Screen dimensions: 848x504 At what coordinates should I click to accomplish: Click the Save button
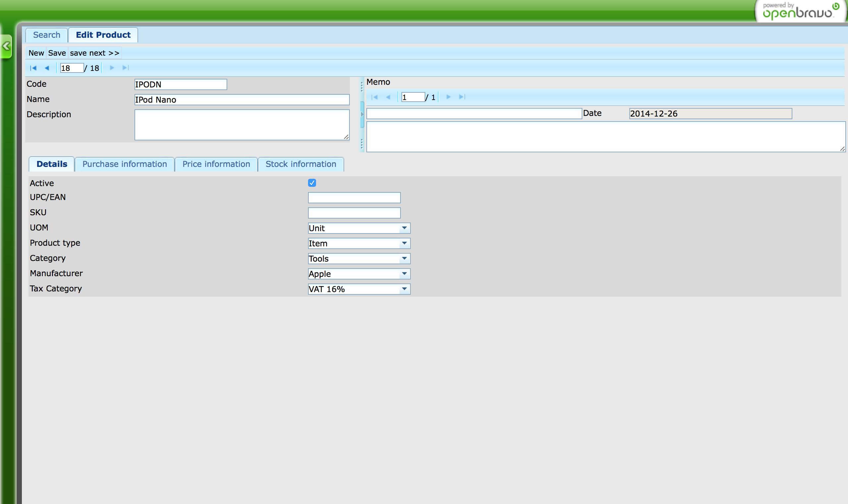coord(57,53)
